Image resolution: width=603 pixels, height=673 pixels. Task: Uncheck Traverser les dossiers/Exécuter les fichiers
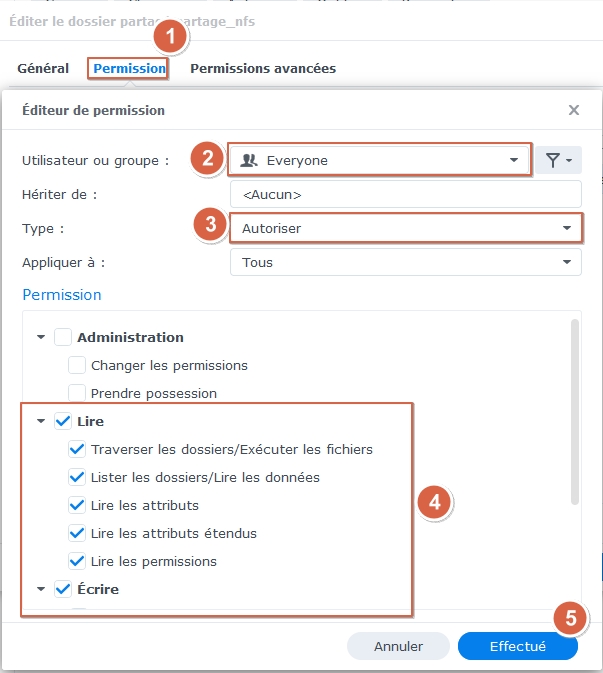(x=77, y=450)
